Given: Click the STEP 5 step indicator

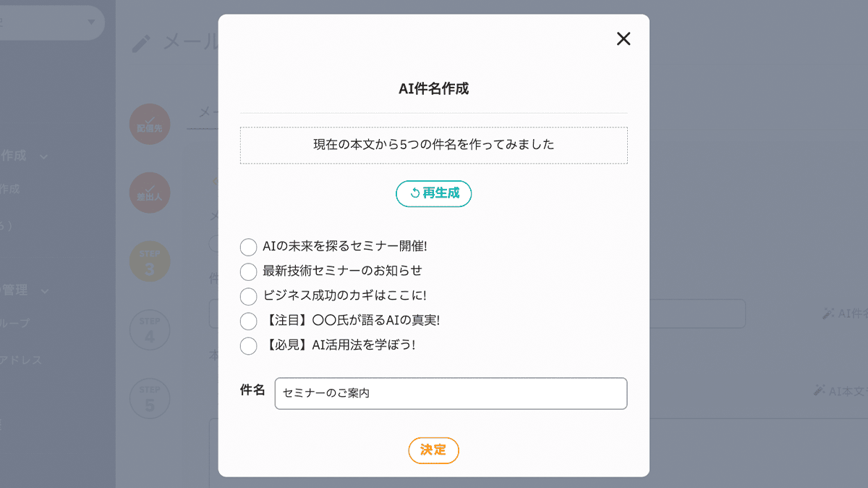Looking at the screenshot, I should click(150, 397).
